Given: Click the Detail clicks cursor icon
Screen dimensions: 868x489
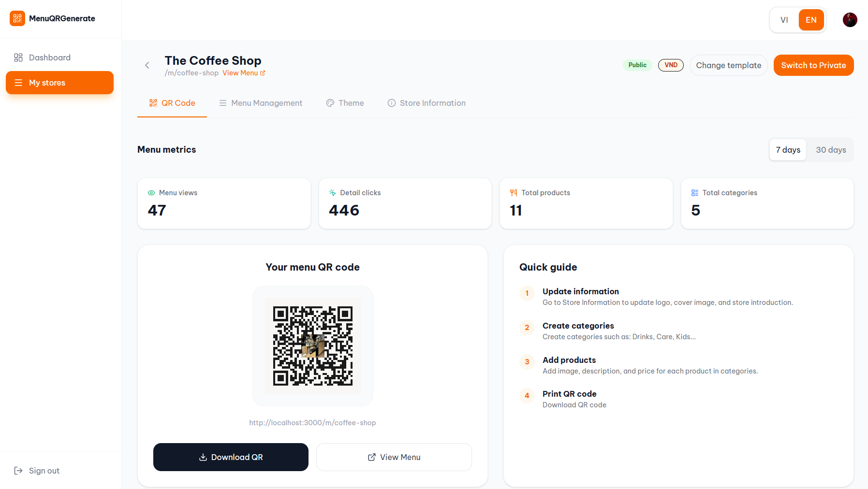Looking at the screenshot, I should coord(332,193).
